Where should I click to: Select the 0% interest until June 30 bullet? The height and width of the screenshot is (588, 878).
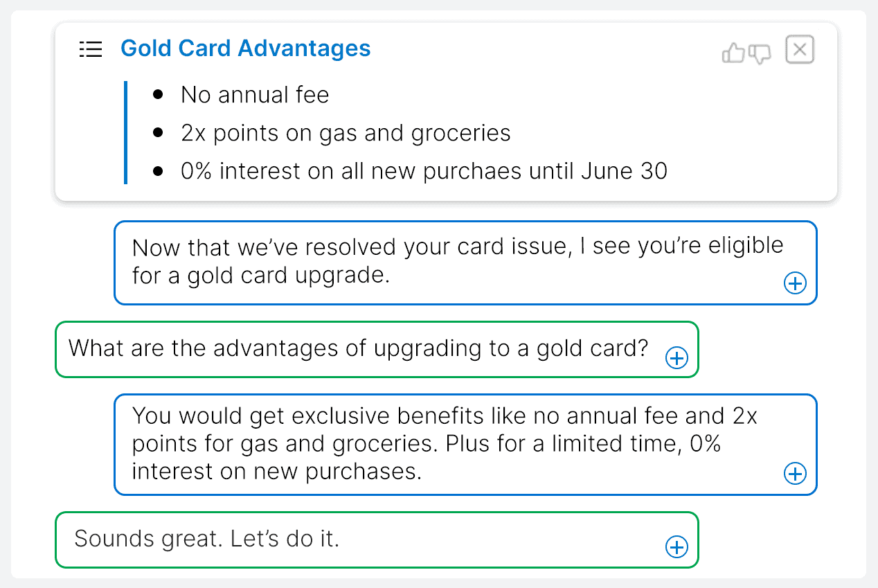click(x=424, y=171)
